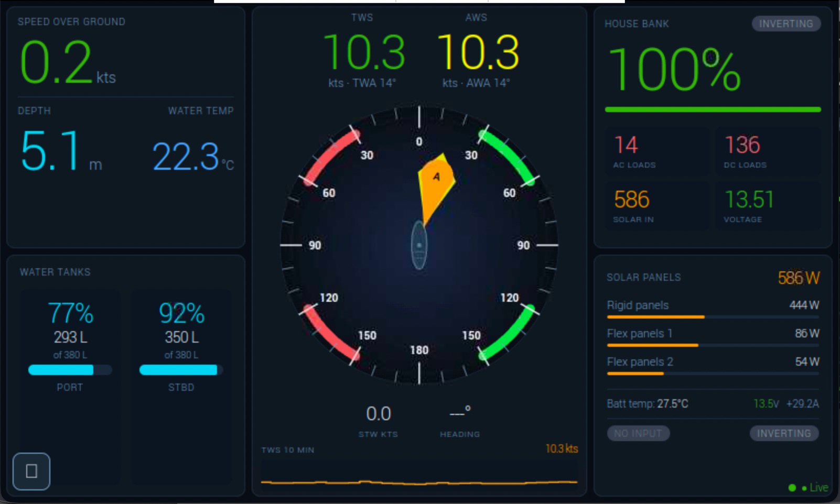Click the HEADING dashes value

click(460, 413)
